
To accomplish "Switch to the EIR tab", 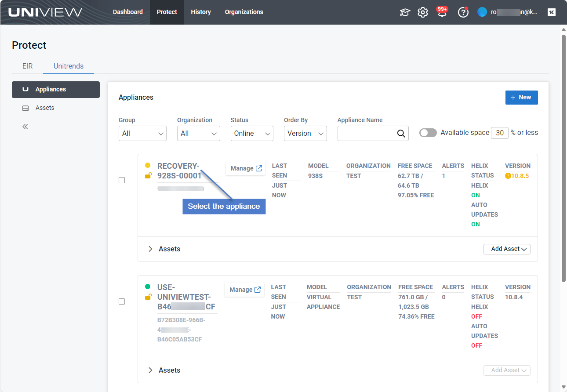I will point(28,66).
